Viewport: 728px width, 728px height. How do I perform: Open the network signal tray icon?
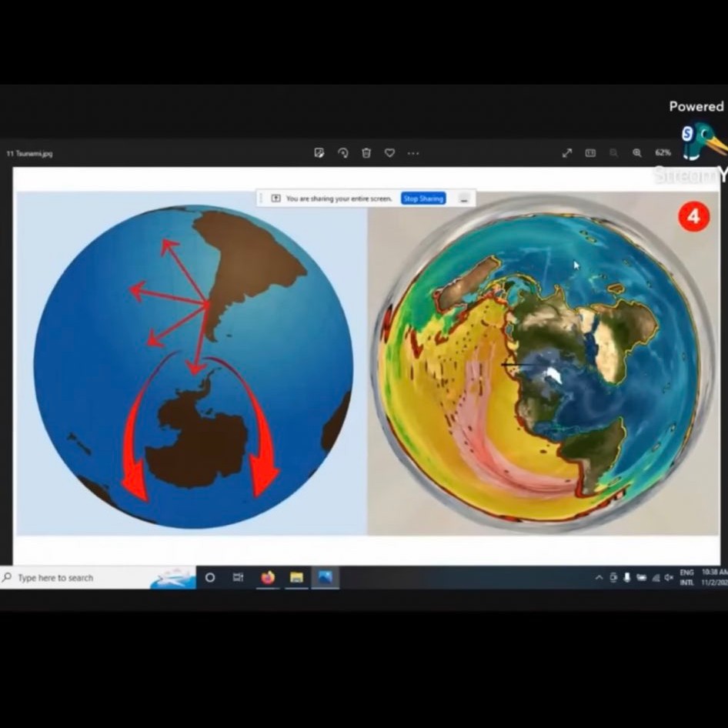point(656,578)
